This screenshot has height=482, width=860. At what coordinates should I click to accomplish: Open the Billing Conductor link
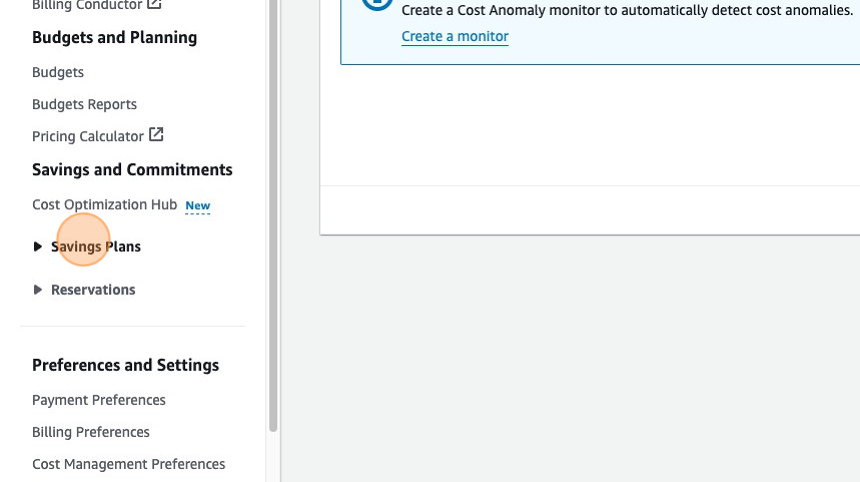(87, 6)
